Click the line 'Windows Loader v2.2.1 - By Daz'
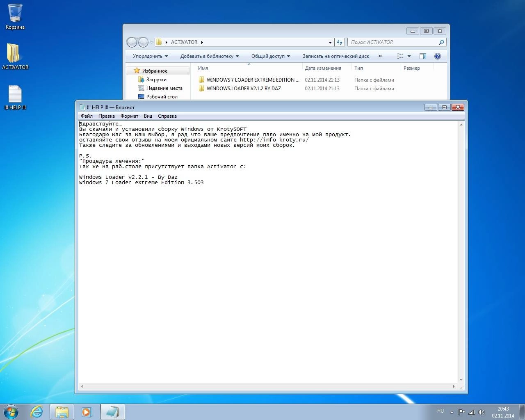The image size is (525, 420). pos(128,177)
